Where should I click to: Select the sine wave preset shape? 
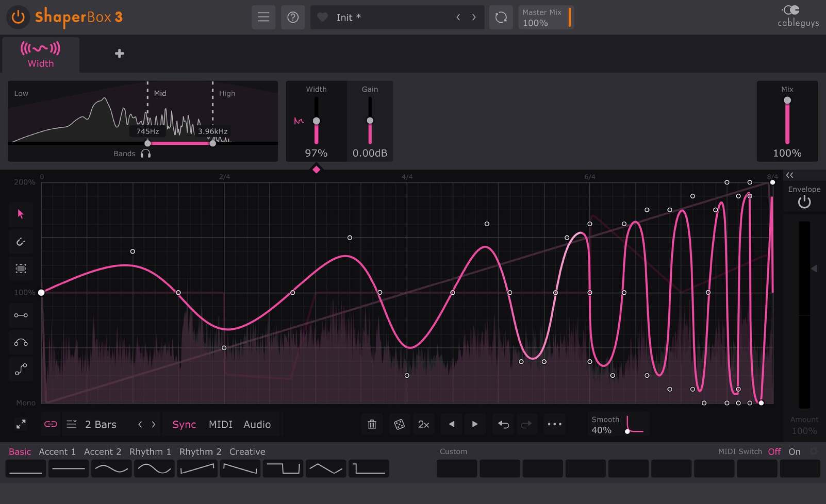point(111,468)
